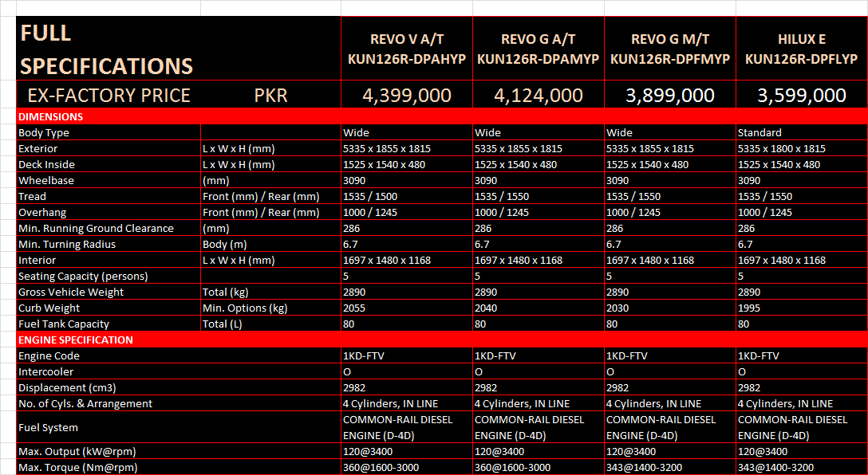Select the Overhang row label
The height and width of the screenshot is (475, 868).
[x=108, y=212]
